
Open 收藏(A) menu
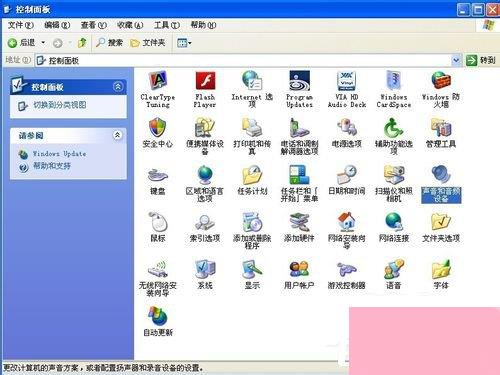click(130, 25)
